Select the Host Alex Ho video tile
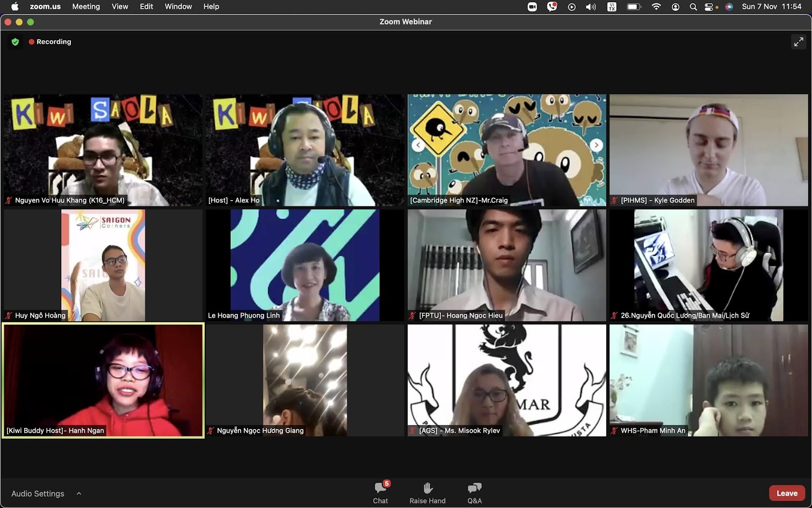 click(x=305, y=150)
